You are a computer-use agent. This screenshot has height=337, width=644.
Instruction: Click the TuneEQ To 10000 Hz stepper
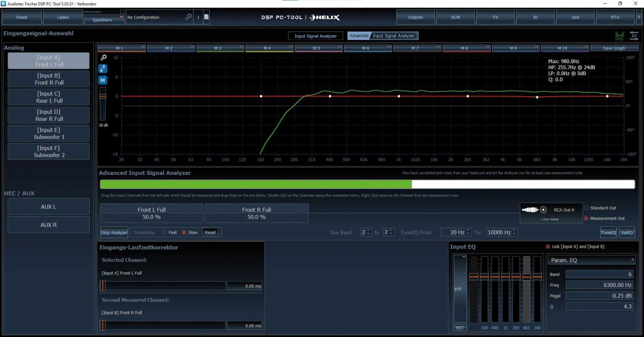502,232
